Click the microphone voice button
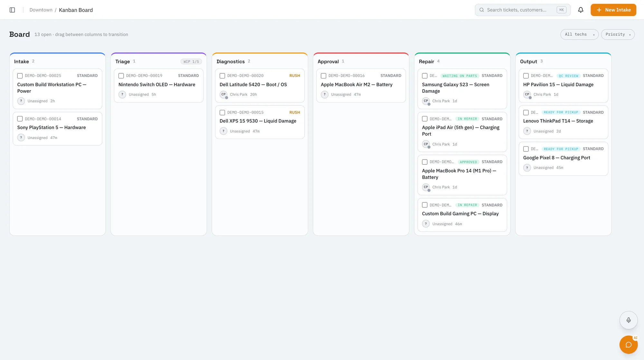 pos(629,320)
